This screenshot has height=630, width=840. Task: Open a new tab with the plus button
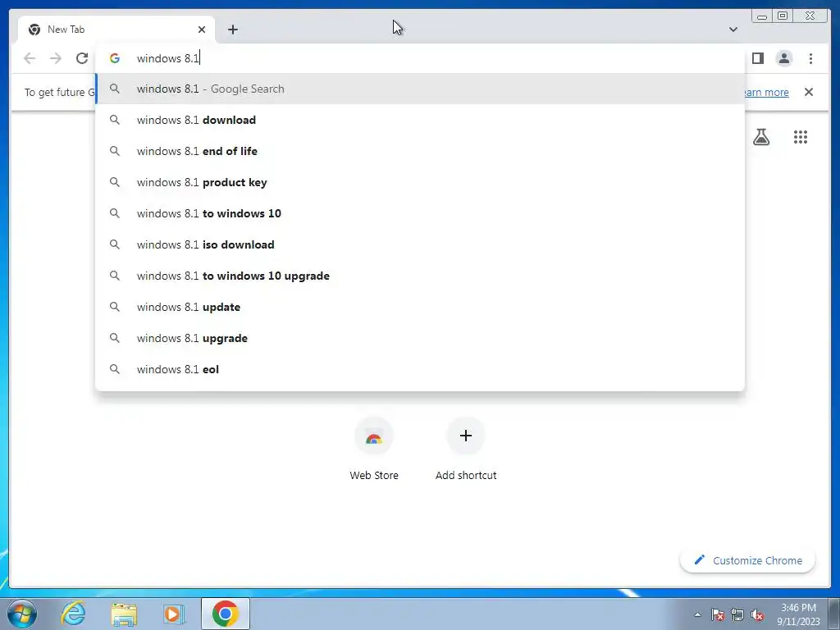coord(232,30)
